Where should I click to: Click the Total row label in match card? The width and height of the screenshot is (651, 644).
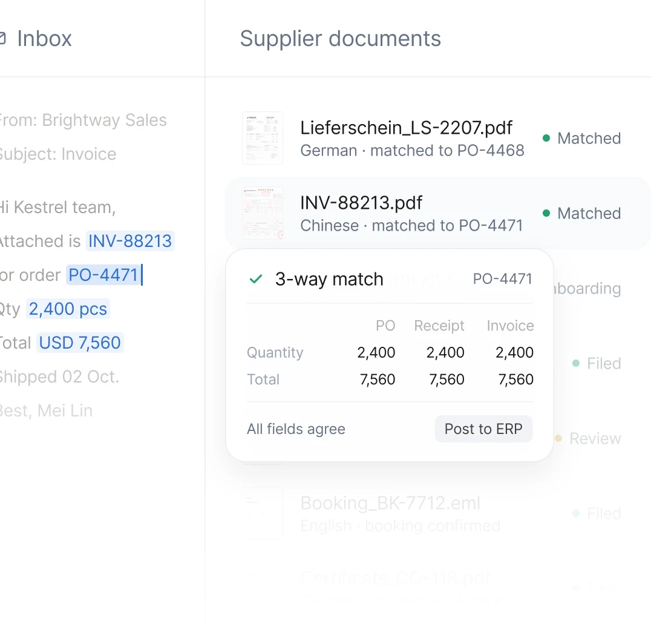pyautogui.click(x=263, y=379)
